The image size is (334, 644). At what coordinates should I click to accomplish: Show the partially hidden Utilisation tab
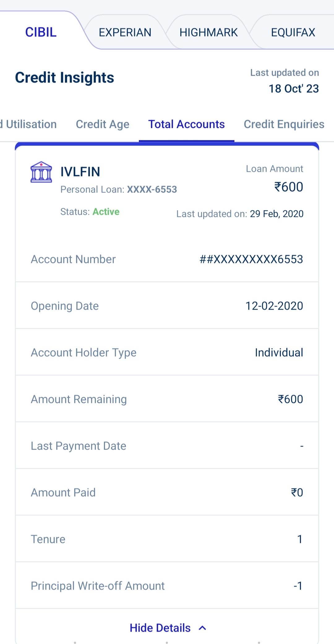pos(29,124)
